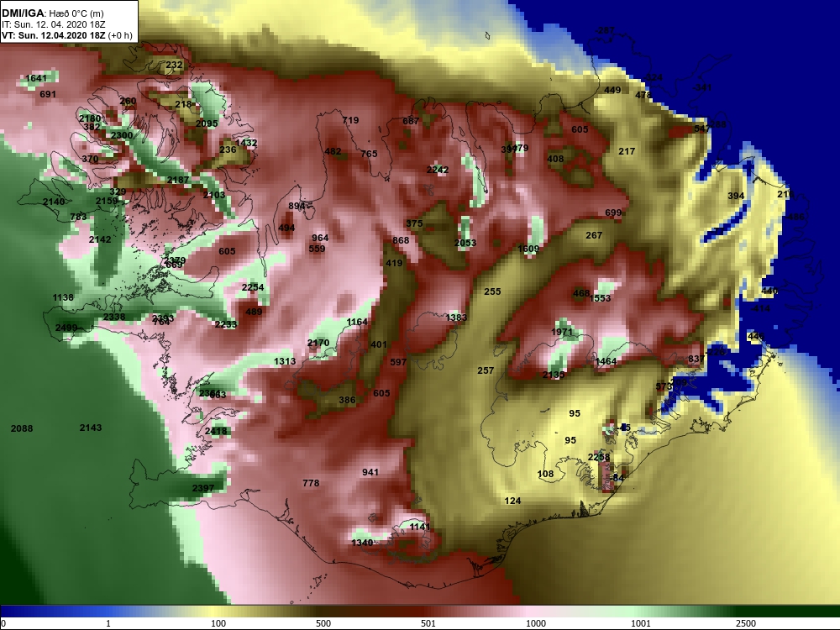Click the map value 699
The width and height of the screenshot is (840, 630).
[613, 213]
